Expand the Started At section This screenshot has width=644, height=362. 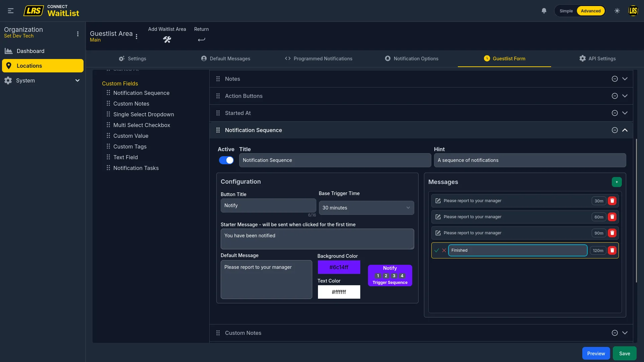(x=625, y=113)
